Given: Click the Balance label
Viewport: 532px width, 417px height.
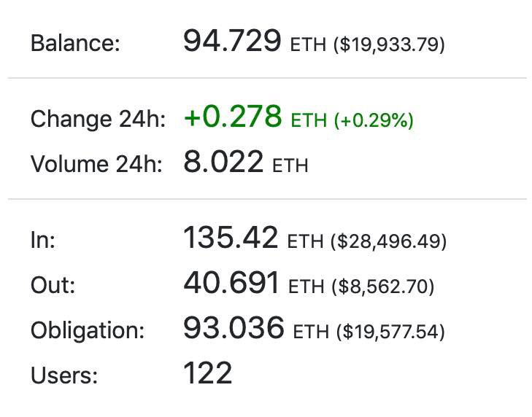Looking at the screenshot, I should pyautogui.click(x=75, y=42).
